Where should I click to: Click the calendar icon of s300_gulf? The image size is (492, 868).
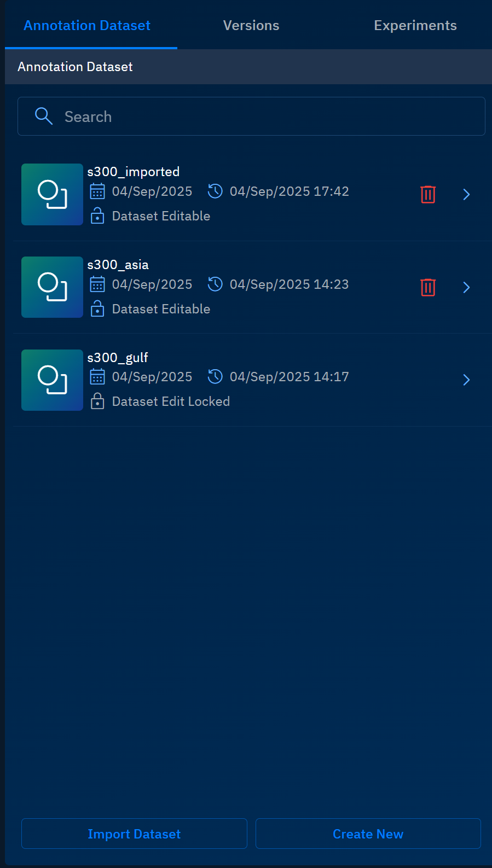97,377
